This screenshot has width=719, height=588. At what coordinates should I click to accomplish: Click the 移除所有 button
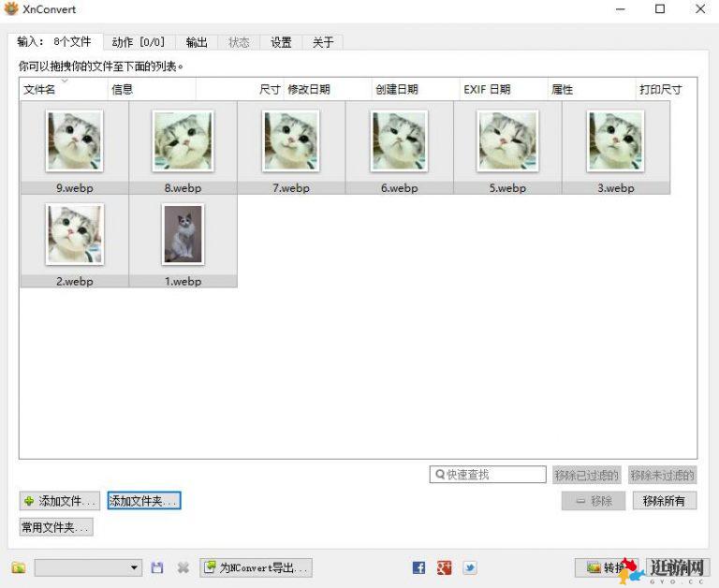coord(664,501)
